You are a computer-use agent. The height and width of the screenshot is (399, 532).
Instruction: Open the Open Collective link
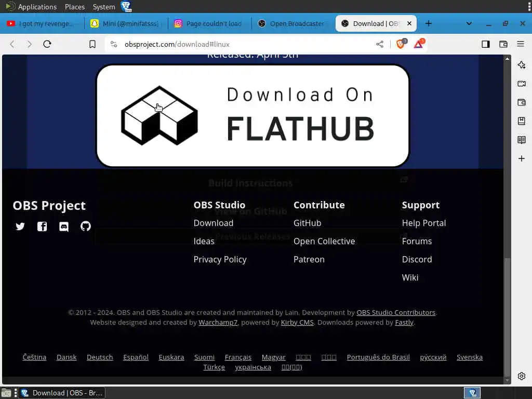point(324,241)
